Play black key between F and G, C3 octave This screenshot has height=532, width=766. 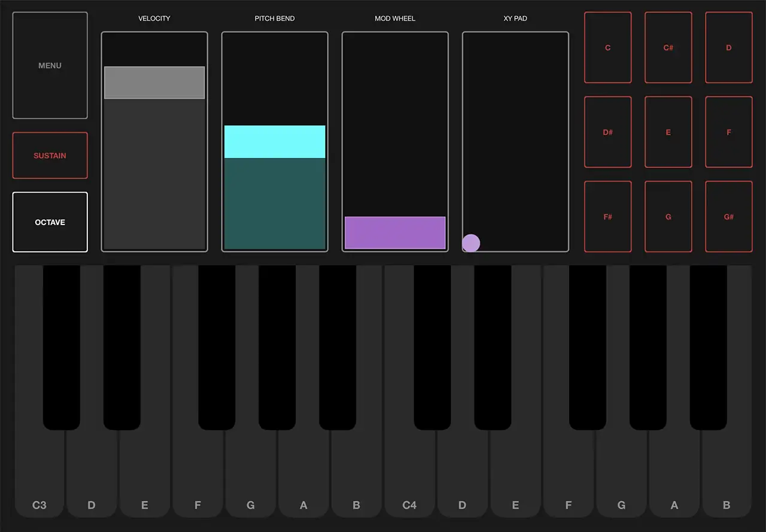(217, 347)
